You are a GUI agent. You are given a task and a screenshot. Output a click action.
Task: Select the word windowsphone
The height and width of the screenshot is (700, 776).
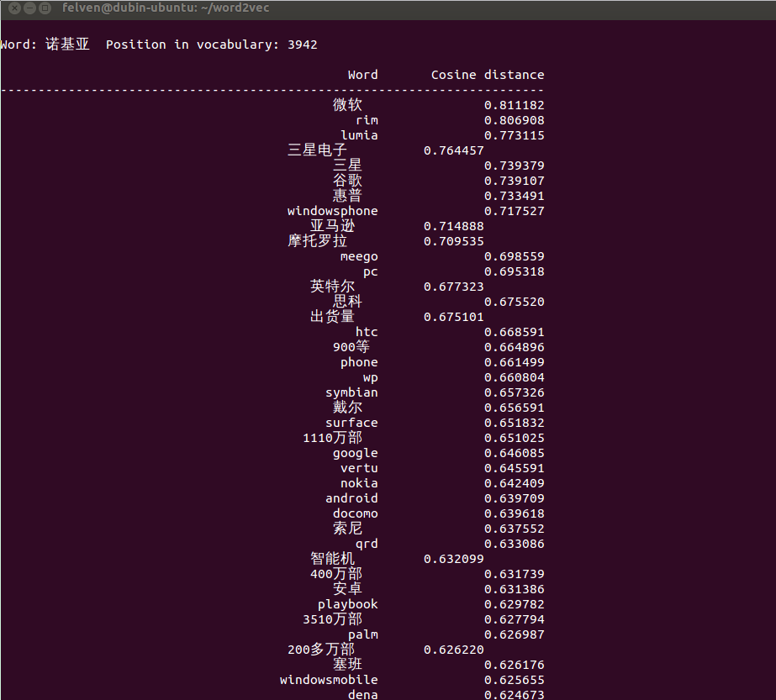(x=333, y=211)
